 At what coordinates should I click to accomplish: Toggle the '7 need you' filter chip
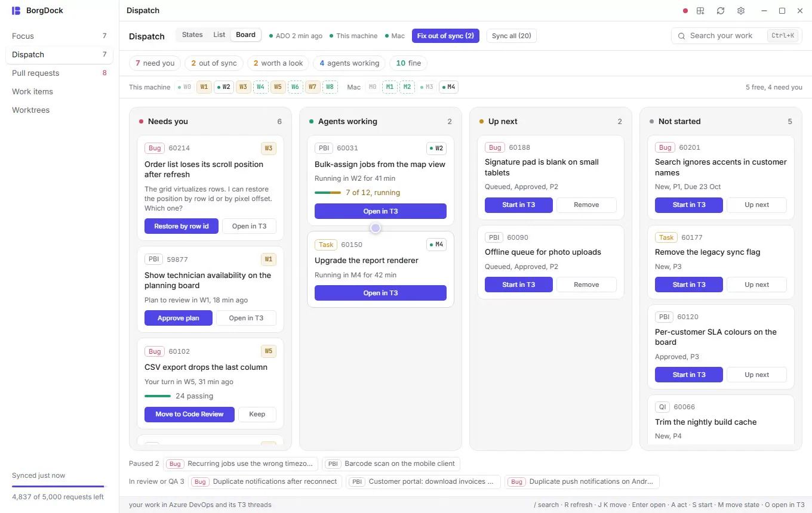(x=155, y=63)
